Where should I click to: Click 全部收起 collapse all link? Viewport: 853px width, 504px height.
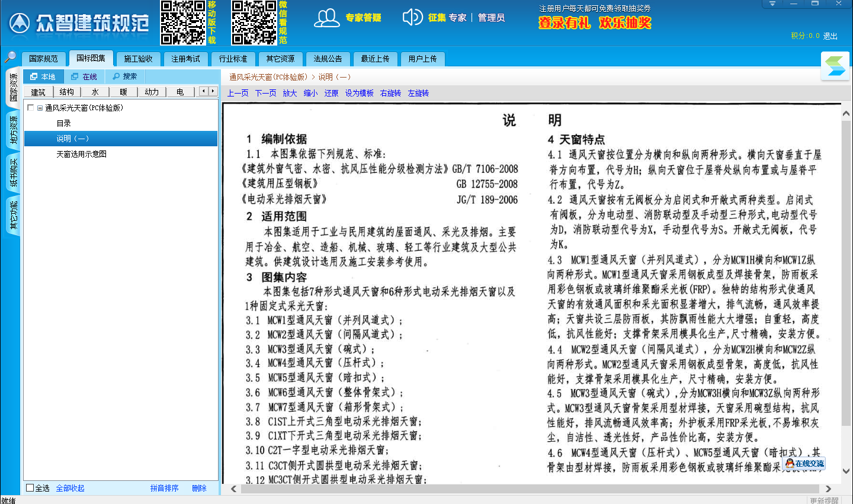(70, 488)
